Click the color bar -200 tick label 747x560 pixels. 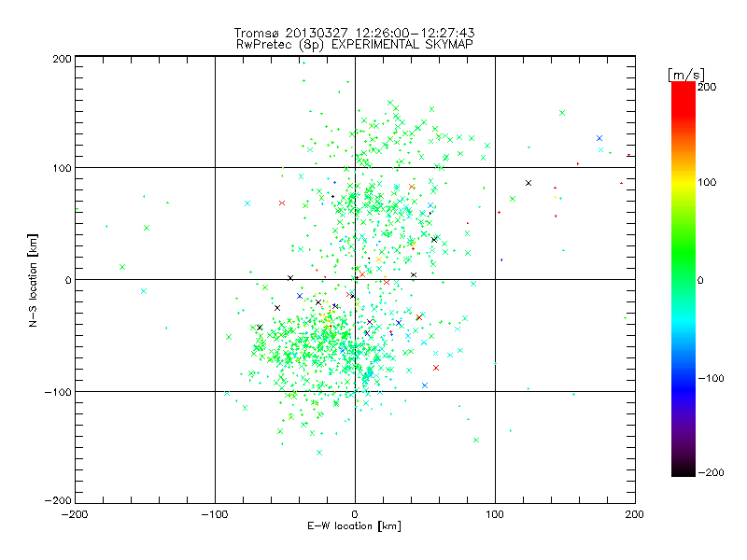pyautogui.click(x=711, y=472)
